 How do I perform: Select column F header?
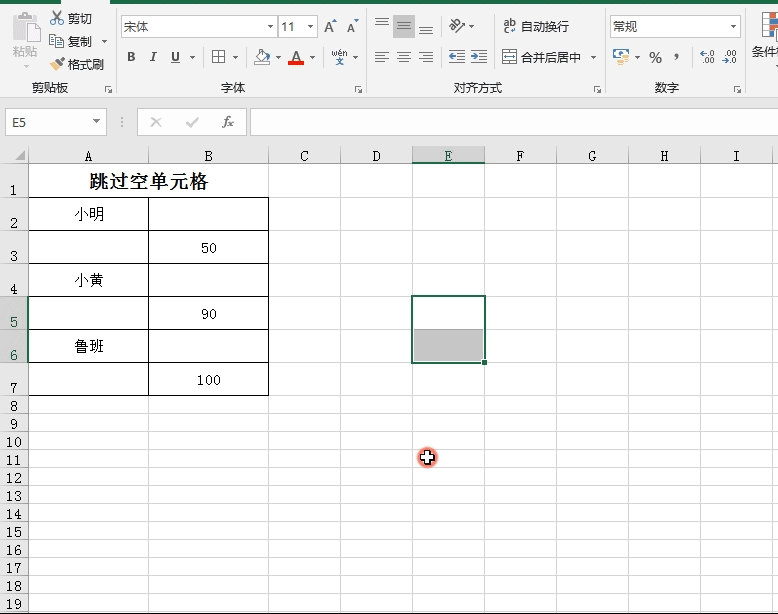[521, 155]
